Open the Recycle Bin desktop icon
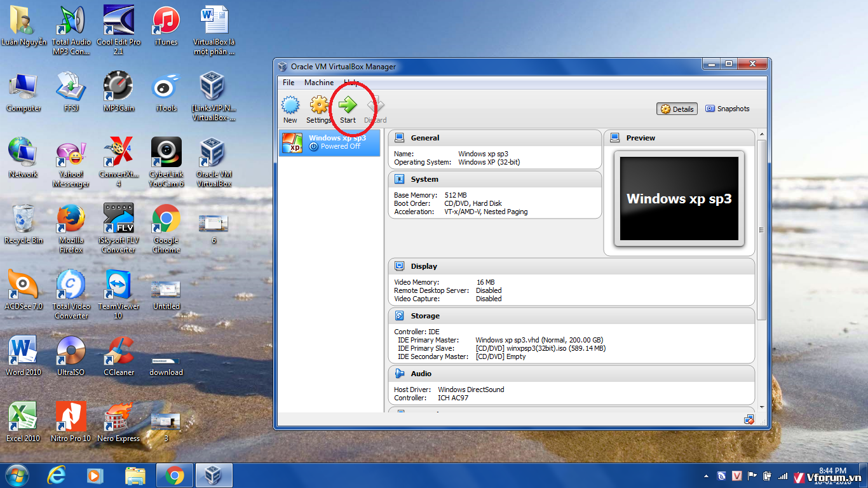This screenshot has height=488, width=868. point(24,224)
